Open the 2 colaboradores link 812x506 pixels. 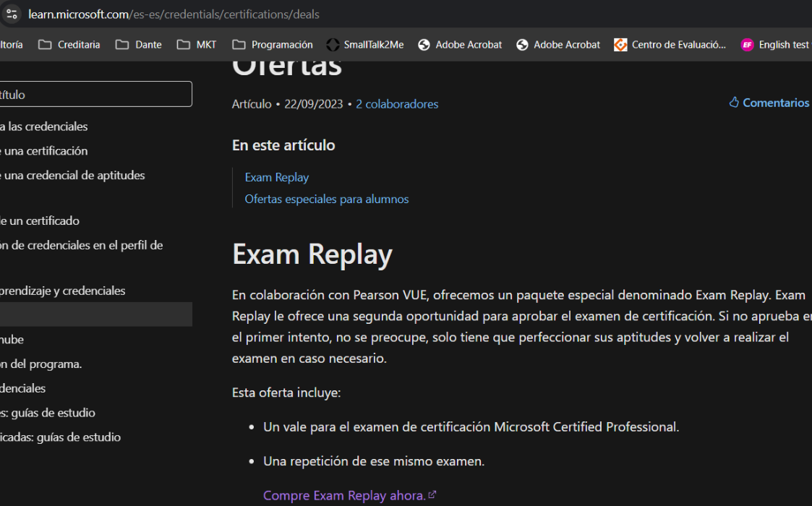397,104
